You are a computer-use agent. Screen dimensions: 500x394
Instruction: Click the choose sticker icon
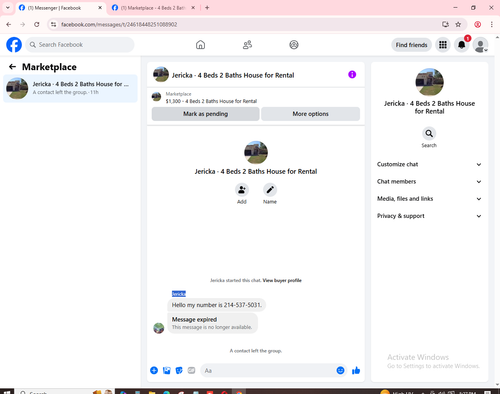pyautogui.click(x=179, y=370)
